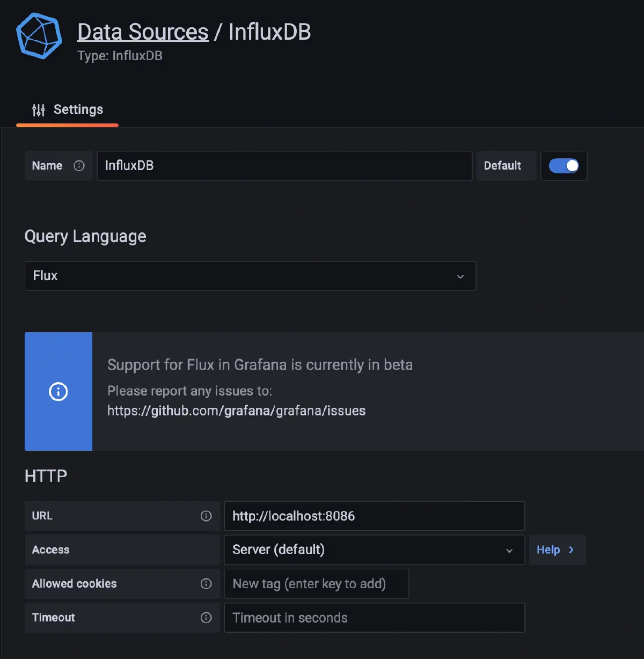Click the InfluxDB logo icon

click(39, 36)
